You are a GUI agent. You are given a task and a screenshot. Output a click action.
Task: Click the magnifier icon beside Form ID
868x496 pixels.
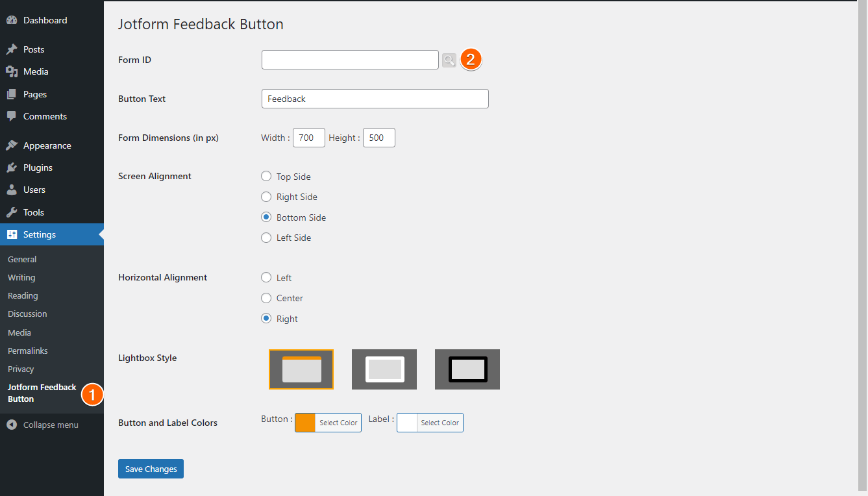point(449,60)
